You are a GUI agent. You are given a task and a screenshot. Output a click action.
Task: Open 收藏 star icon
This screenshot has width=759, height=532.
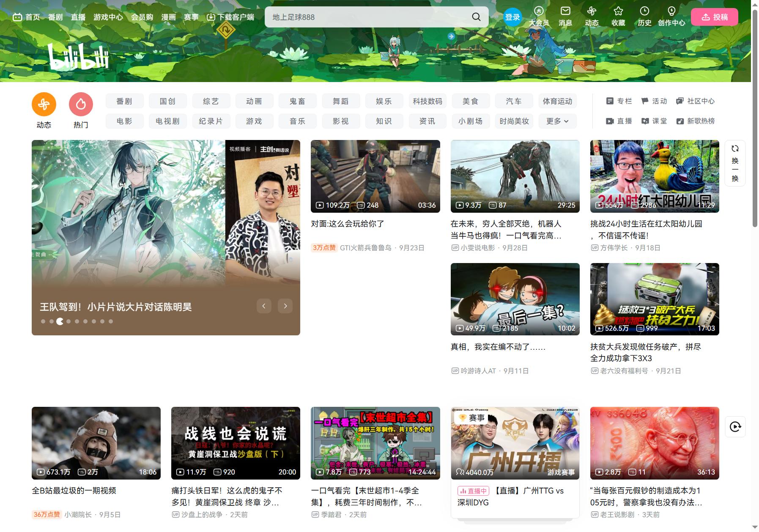pyautogui.click(x=618, y=11)
